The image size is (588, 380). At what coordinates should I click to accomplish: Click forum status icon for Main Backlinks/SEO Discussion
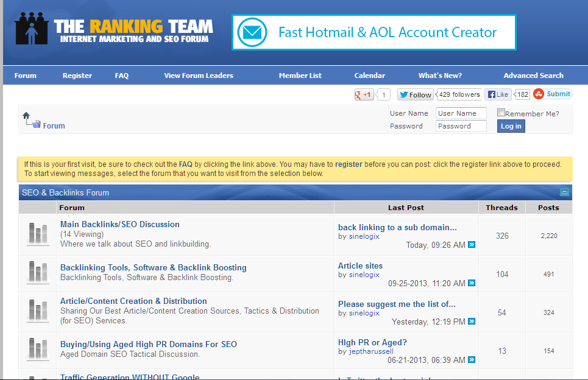38,234
